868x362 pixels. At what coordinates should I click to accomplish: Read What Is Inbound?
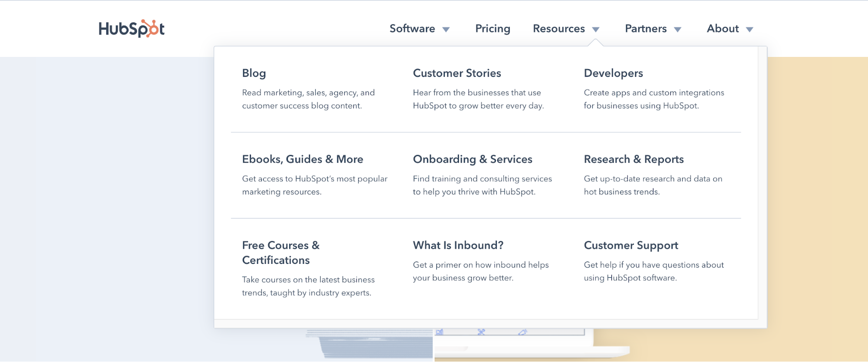(x=458, y=246)
